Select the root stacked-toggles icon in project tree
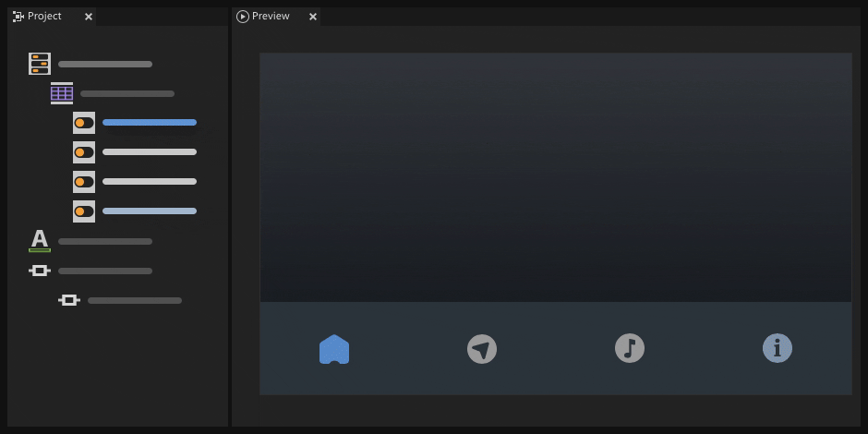The width and height of the screenshot is (868, 434). (40, 64)
